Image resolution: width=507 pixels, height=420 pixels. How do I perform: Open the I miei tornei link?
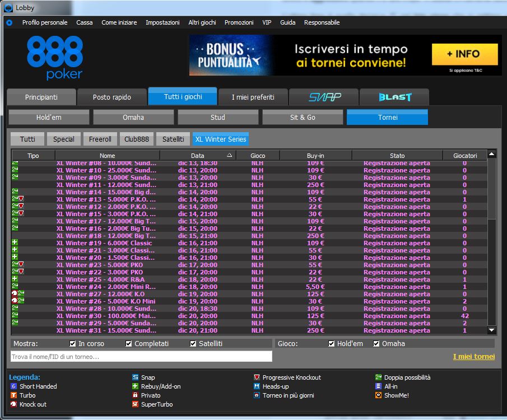[x=474, y=356]
